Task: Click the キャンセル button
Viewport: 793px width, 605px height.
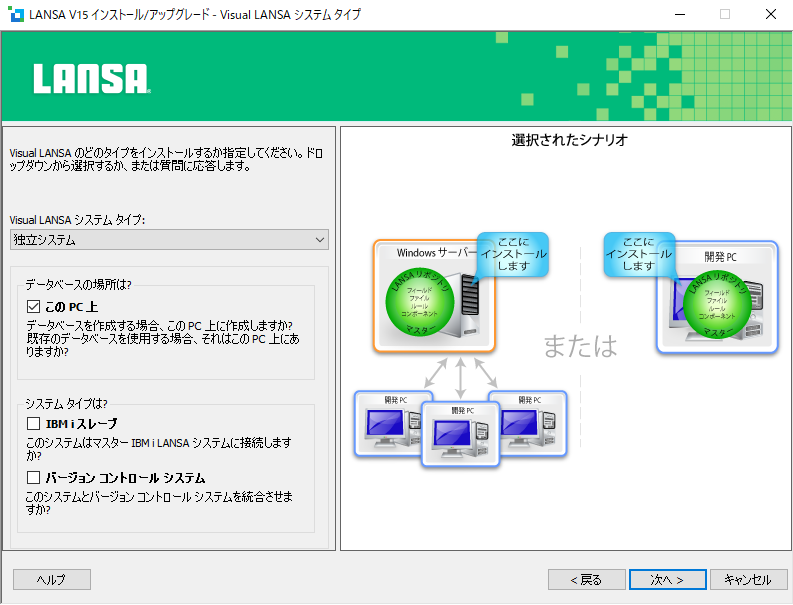Action: click(x=748, y=579)
